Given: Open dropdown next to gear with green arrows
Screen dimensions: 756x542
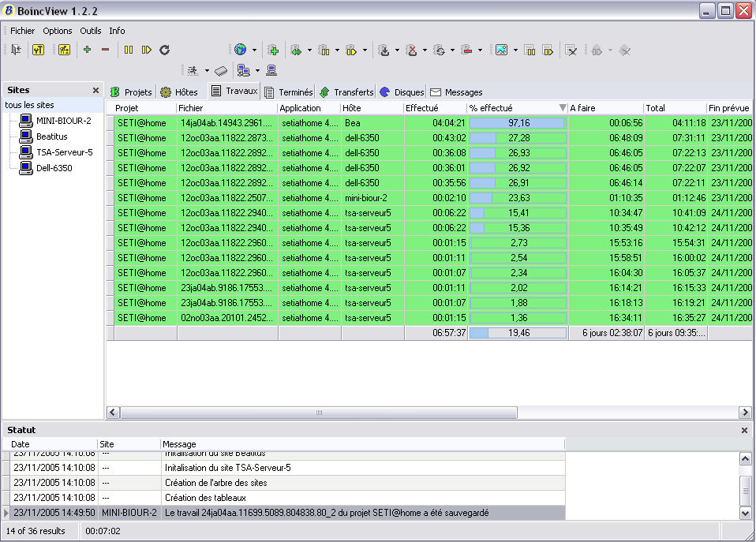Looking at the screenshot, I should [x=309, y=50].
